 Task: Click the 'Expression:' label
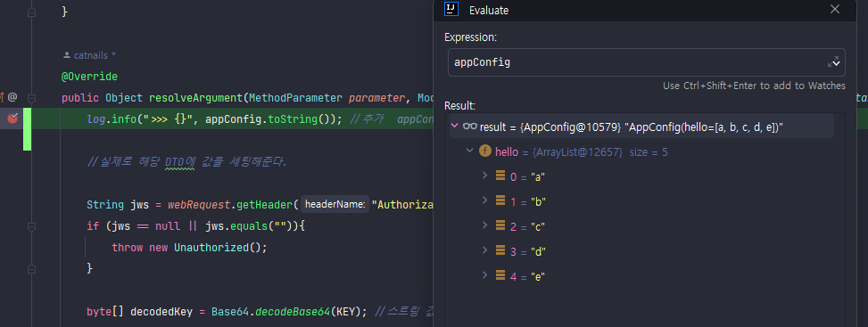470,37
